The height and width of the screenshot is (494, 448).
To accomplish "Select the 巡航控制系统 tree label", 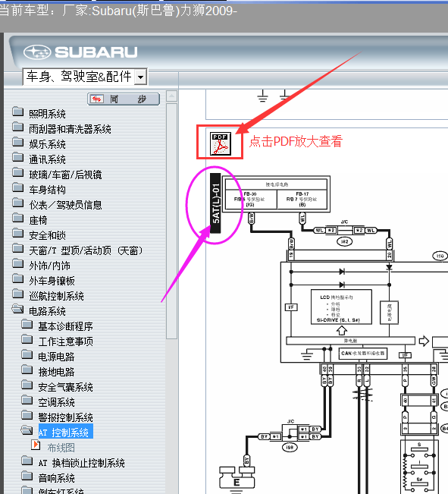I will click(x=56, y=296).
